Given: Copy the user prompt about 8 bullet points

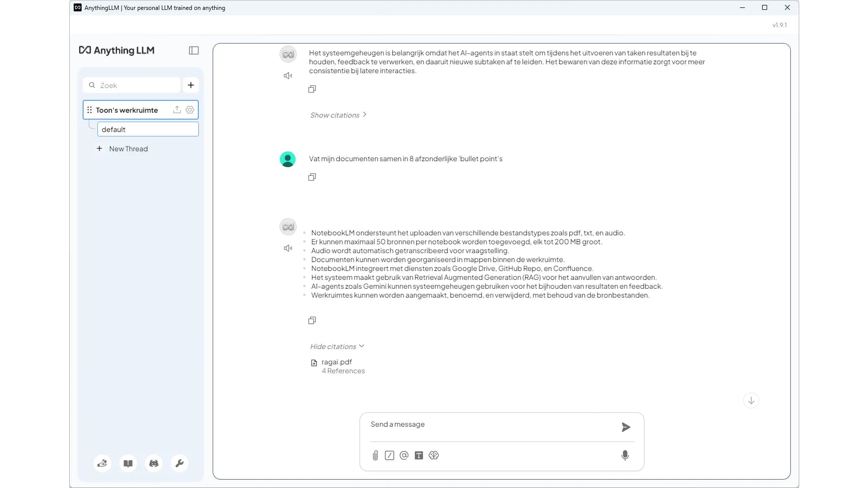Looking at the screenshot, I should click(312, 177).
